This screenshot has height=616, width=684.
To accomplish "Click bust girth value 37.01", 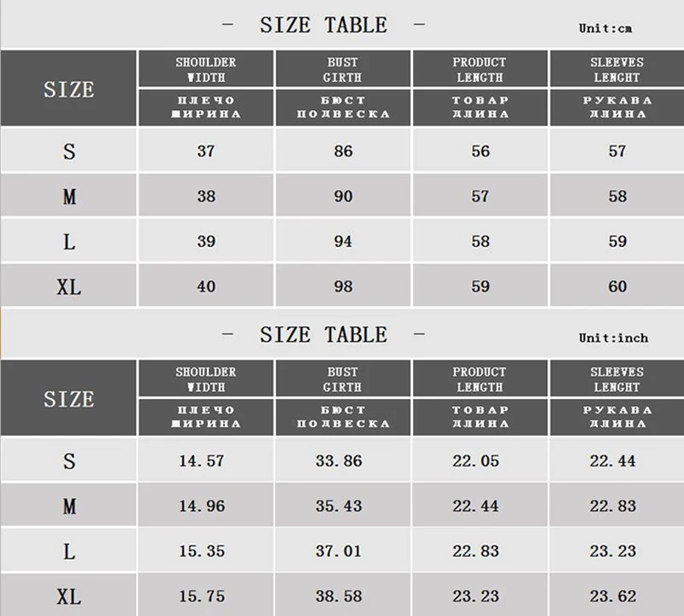I will (x=339, y=550).
